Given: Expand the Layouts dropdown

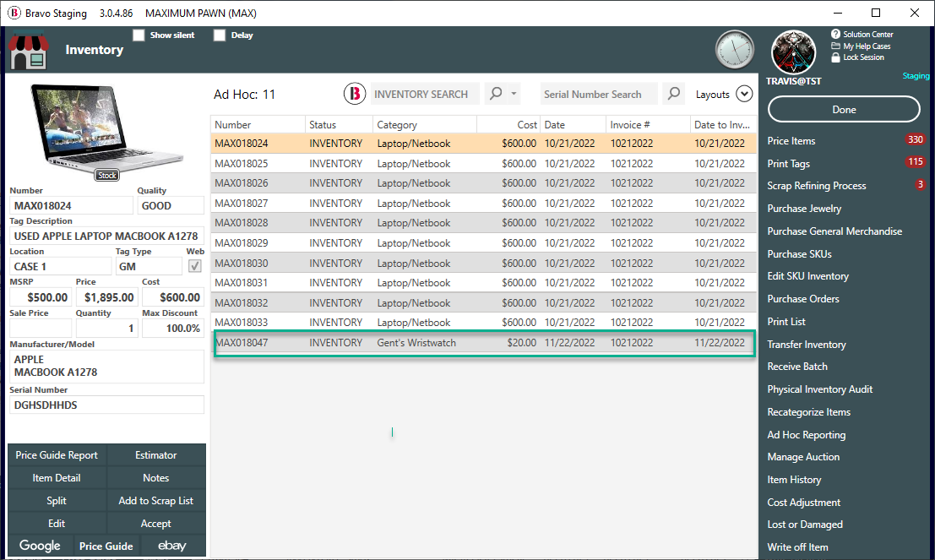Looking at the screenshot, I should click(x=744, y=94).
